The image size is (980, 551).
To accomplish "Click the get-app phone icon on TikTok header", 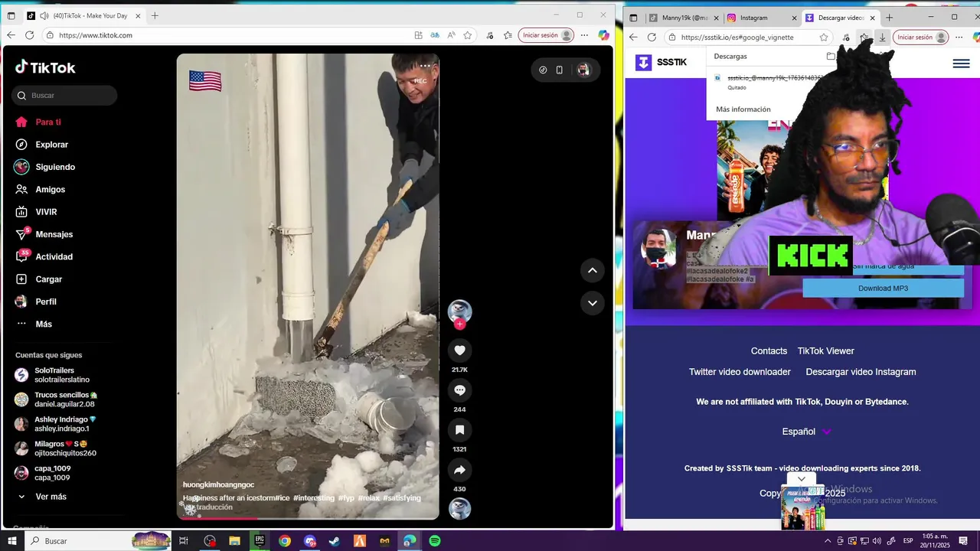I will 560,70.
